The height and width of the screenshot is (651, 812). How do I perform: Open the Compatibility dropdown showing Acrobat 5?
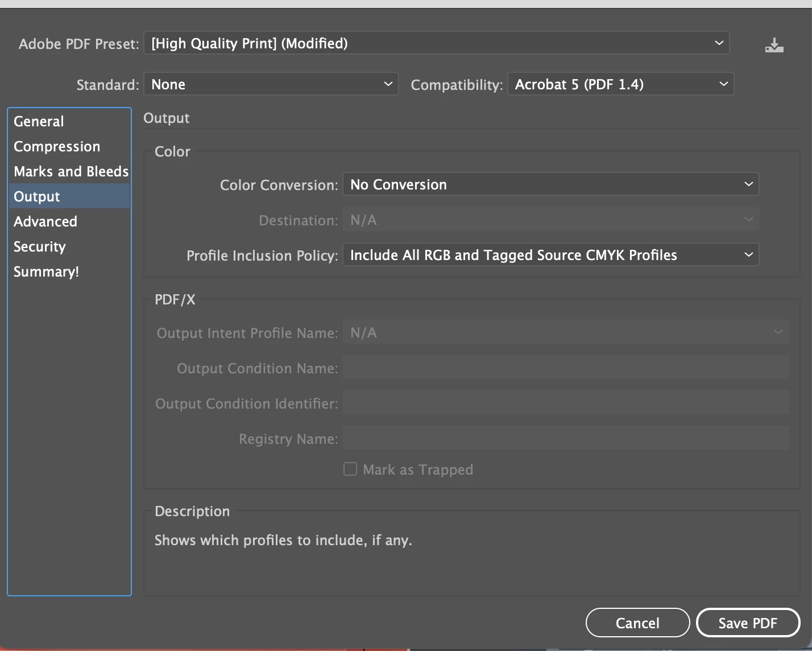(620, 84)
